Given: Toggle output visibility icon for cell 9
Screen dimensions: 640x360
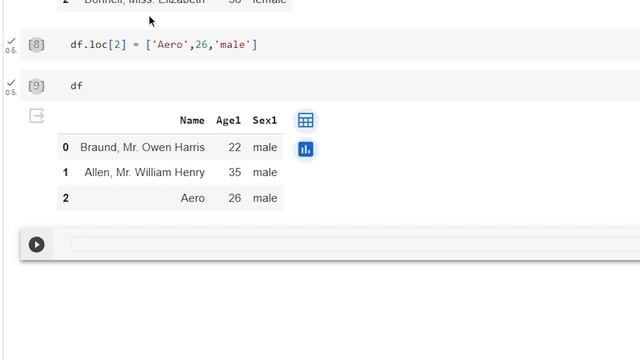Looking at the screenshot, I should [36, 116].
